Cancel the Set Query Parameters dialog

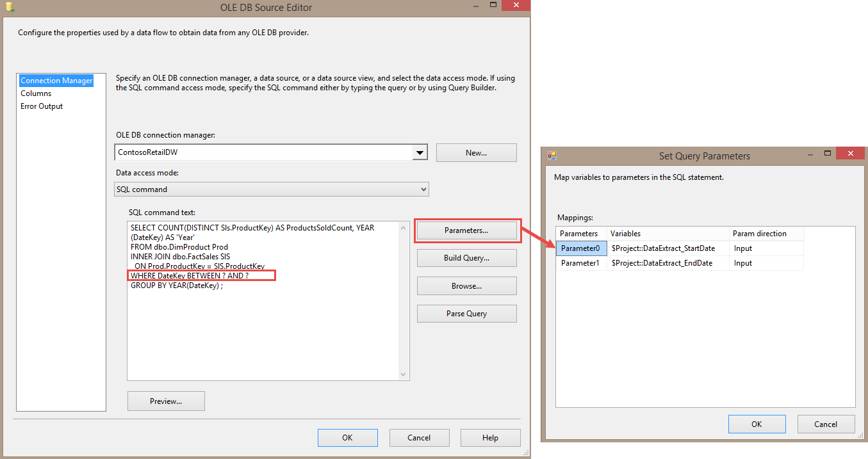tap(826, 424)
